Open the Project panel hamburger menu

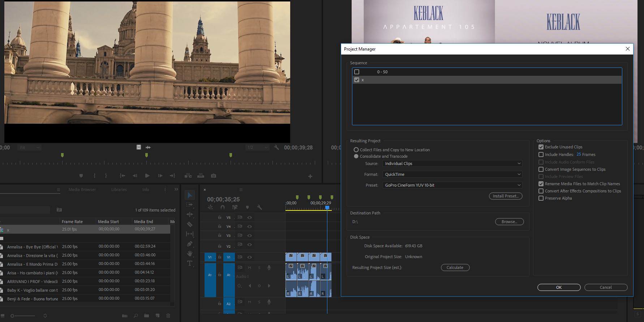click(58, 190)
